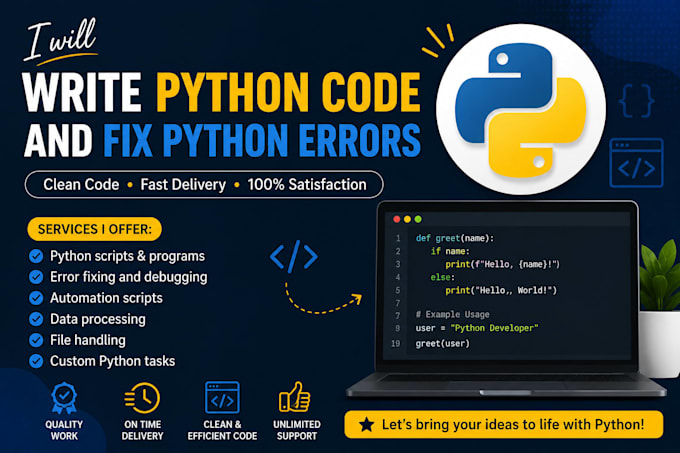680x453 pixels.
Task: Click the green dot in the laptop code window
Action: (x=418, y=219)
